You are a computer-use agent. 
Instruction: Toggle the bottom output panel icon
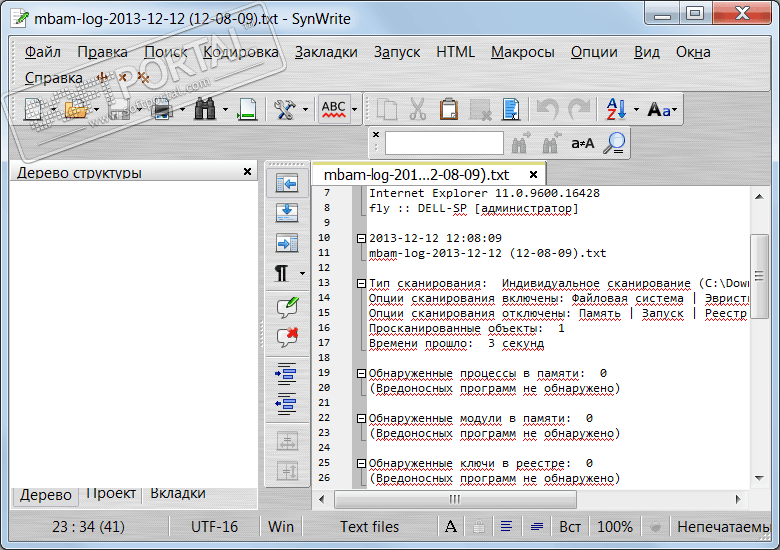[x=287, y=213]
